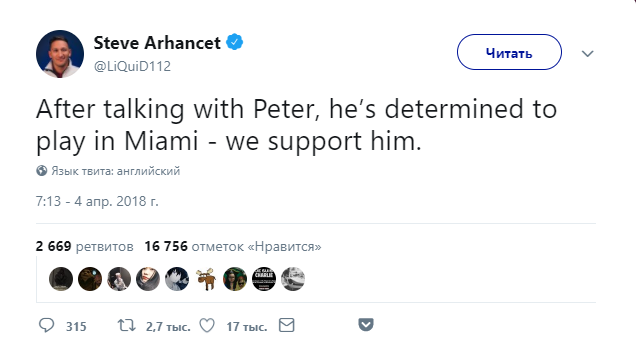Click globe icon beside tweet language

[41, 171]
